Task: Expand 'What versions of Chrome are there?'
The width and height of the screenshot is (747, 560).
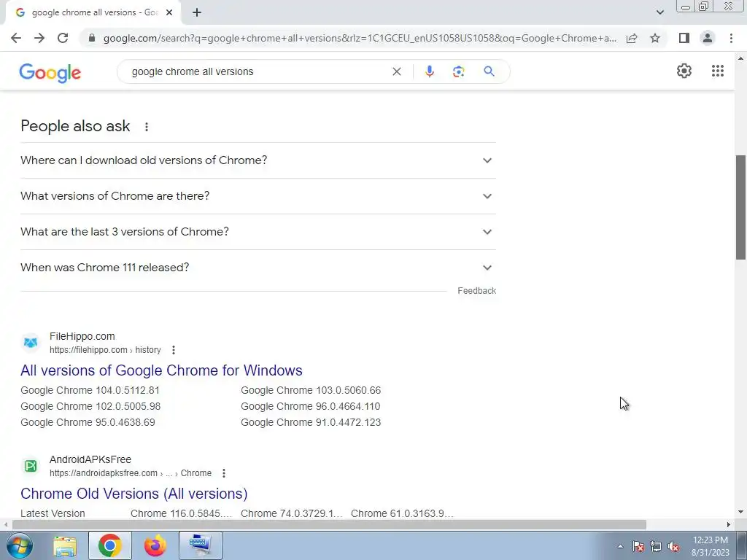Action: pyautogui.click(x=258, y=196)
